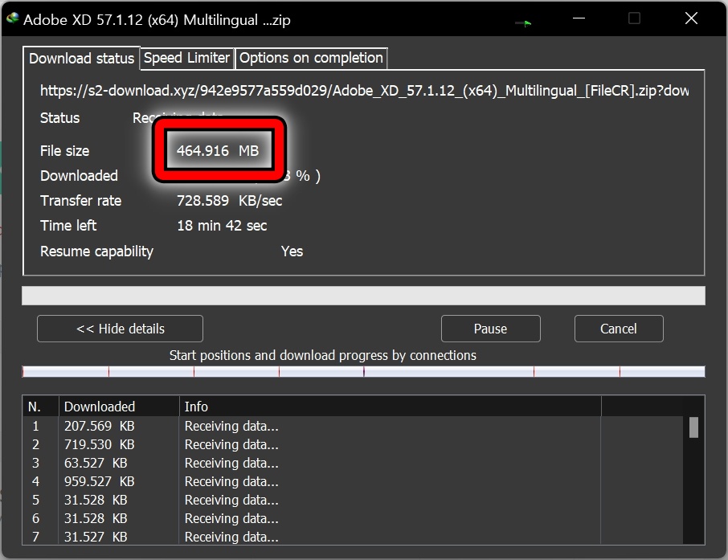This screenshot has height=560, width=728.
Task: Click the Time left label
Action: [68, 226]
